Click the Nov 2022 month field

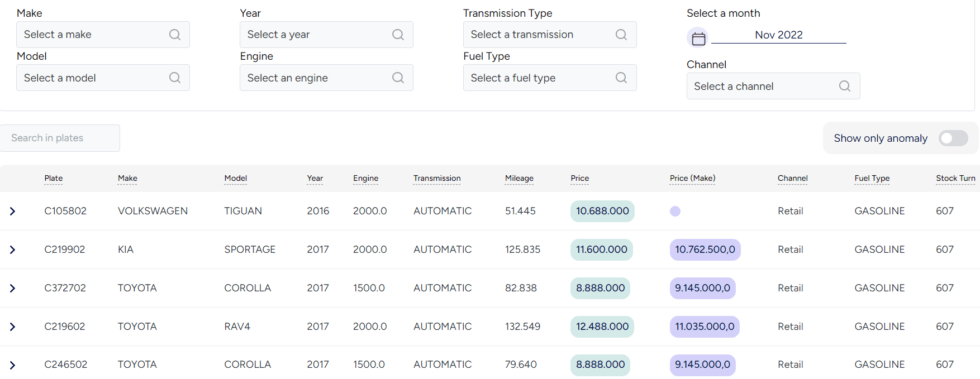point(778,35)
